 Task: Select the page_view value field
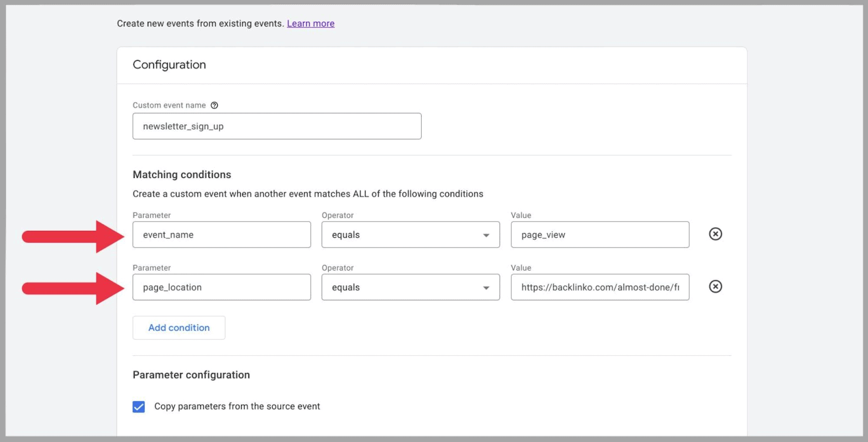(x=599, y=235)
